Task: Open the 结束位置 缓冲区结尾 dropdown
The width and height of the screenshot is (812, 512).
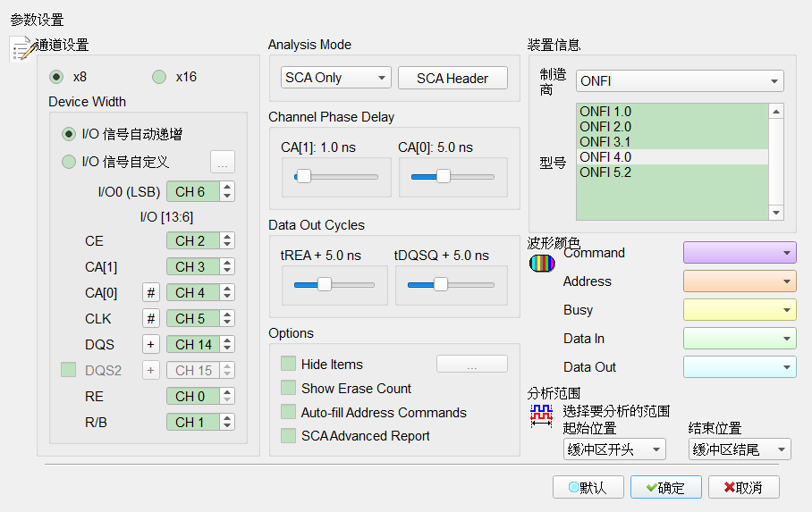Action: 740,449
